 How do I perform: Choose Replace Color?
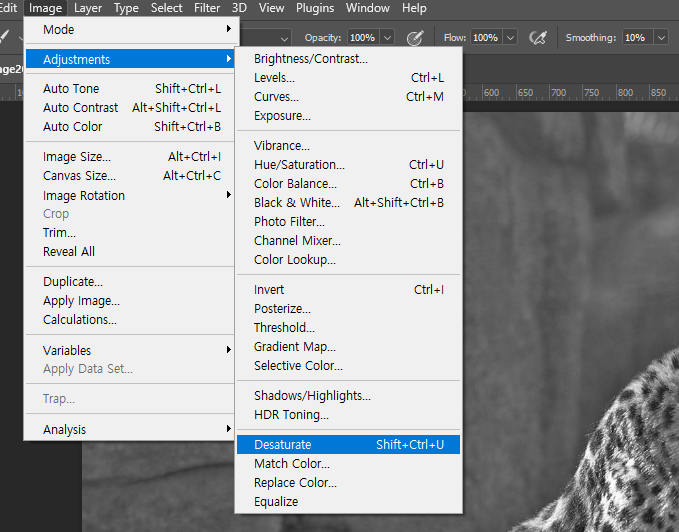coord(348,483)
